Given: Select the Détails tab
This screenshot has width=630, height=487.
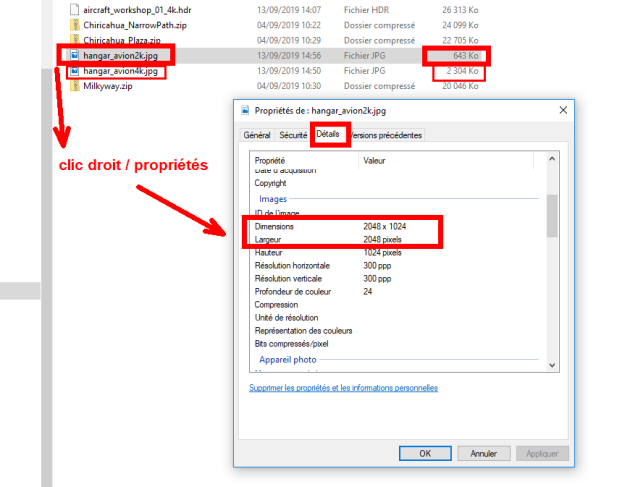Looking at the screenshot, I should click(x=328, y=134).
